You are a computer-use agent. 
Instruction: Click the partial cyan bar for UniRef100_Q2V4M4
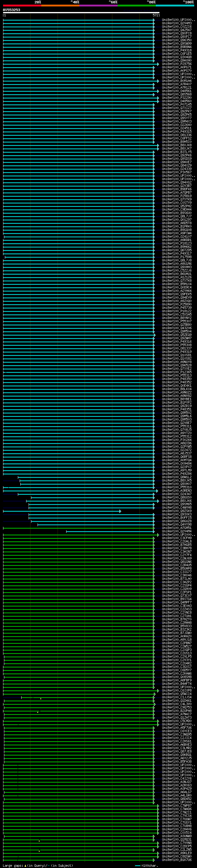coord(111,531)
